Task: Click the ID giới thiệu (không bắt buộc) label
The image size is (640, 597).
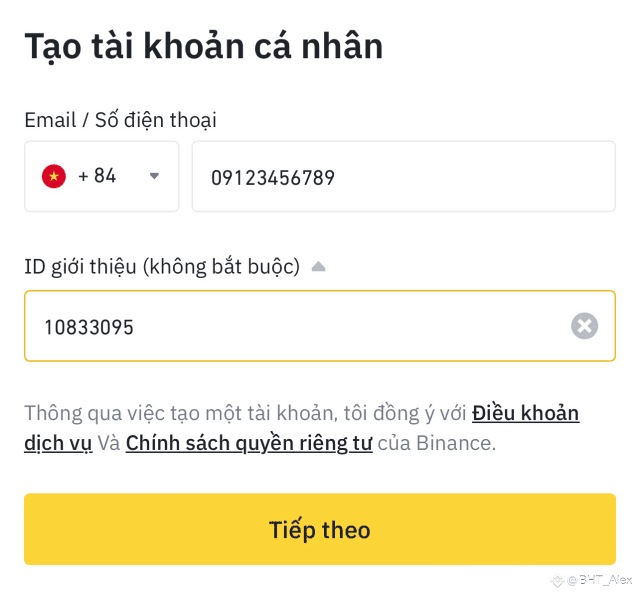Action: (x=162, y=267)
